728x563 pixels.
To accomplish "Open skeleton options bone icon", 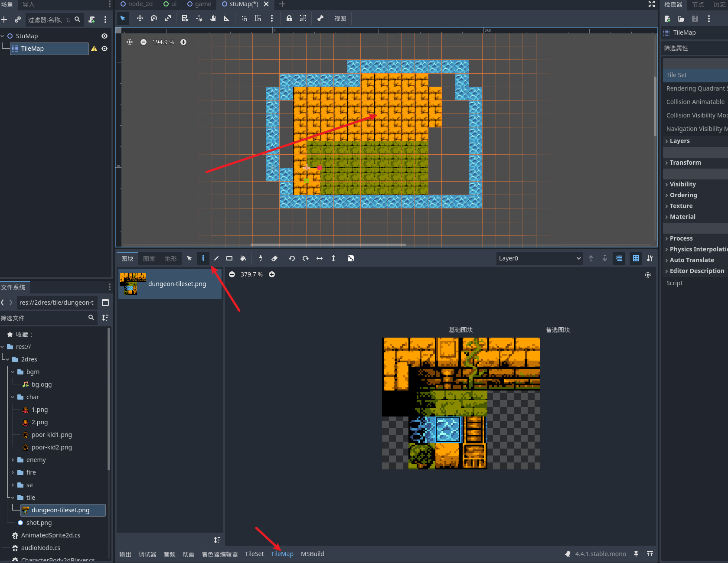I will 320,18.
